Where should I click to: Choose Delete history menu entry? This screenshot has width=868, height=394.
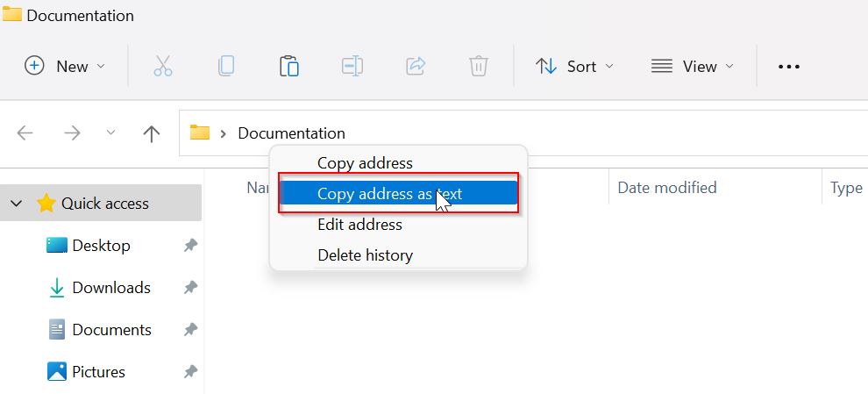365,255
